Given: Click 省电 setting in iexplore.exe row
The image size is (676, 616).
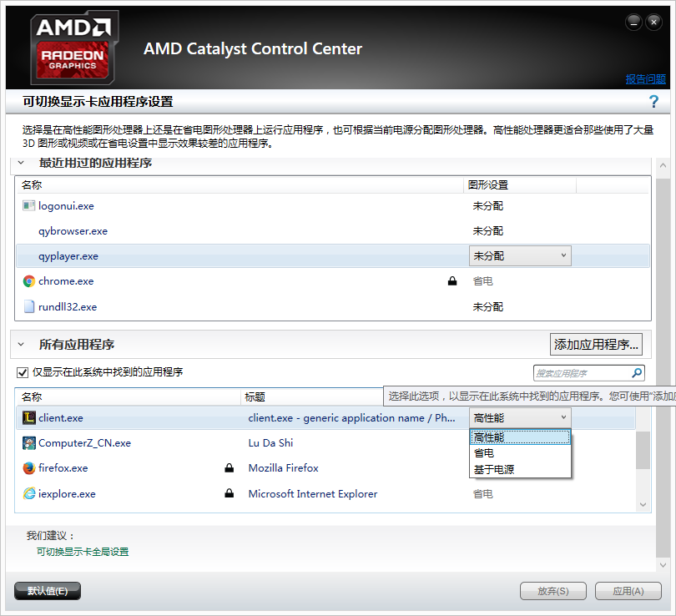Looking at the screenshot, I should 483,493.
